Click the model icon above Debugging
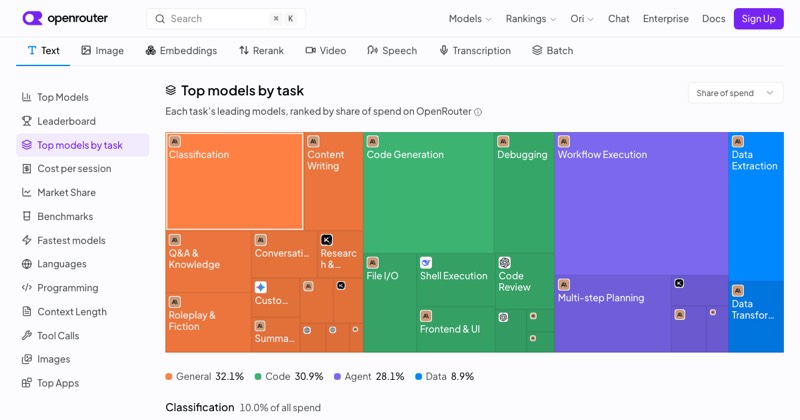The width and height of the screenshot is (800, 420). pos(503,141)
